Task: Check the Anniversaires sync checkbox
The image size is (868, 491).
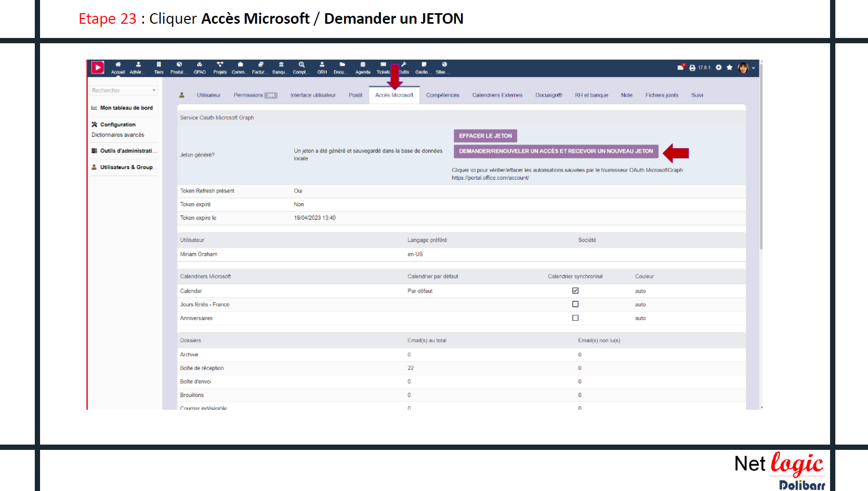Action: [x=576, y=318]
